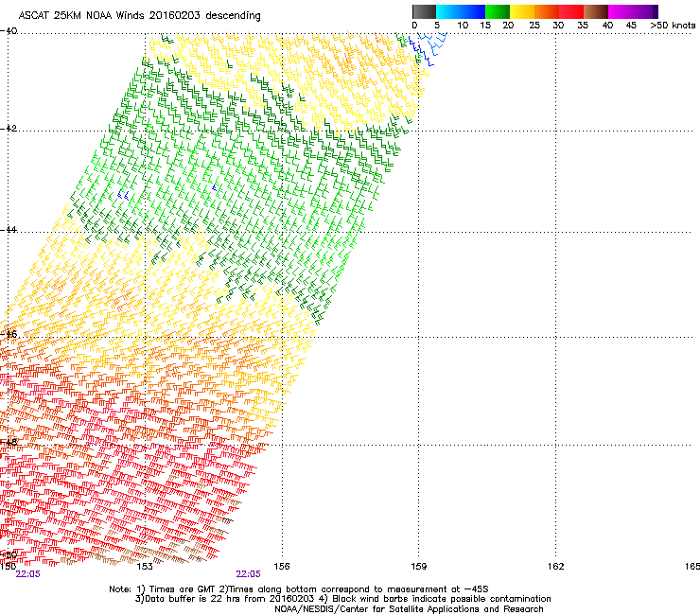Click the purple '22:05' time between 153 and 156
The height and width of the screenshot is (615, 700).
(x=248, y=574)
